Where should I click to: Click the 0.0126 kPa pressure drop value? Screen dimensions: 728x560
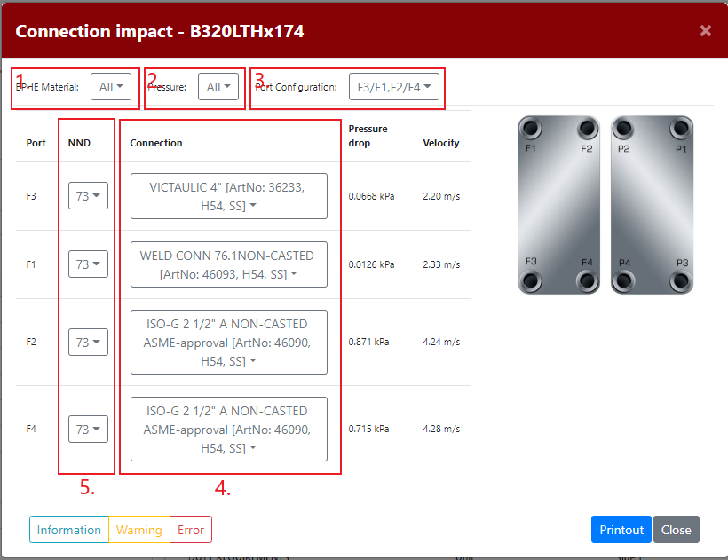click(371, 264)
